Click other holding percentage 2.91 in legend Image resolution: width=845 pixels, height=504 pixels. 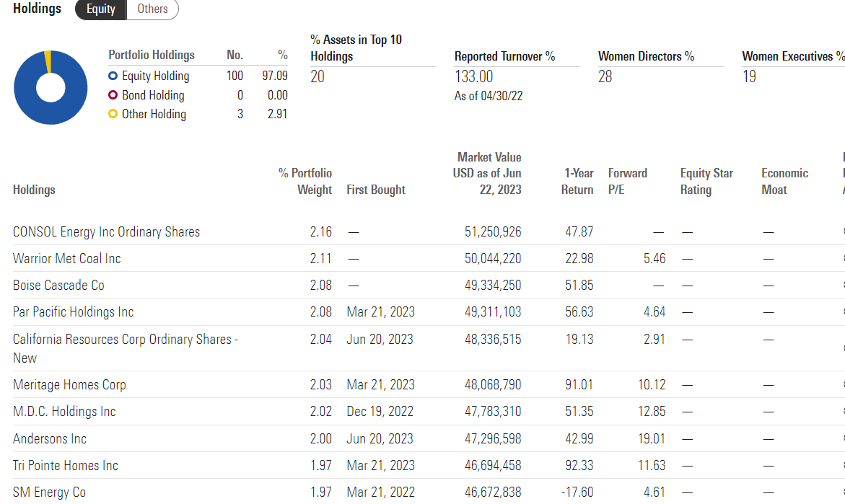[x=278, y=114]
